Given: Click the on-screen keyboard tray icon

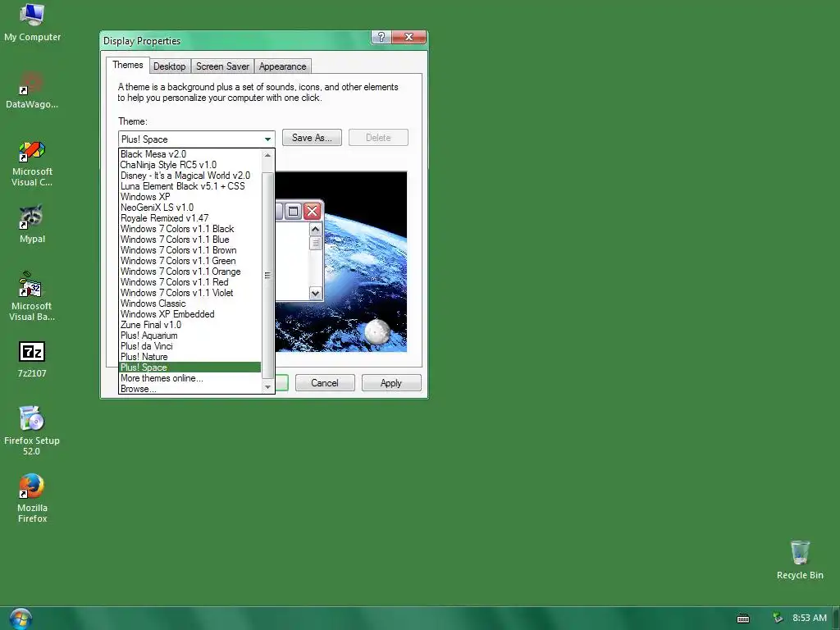Looking at the screenshot, I should coord(743,619).
